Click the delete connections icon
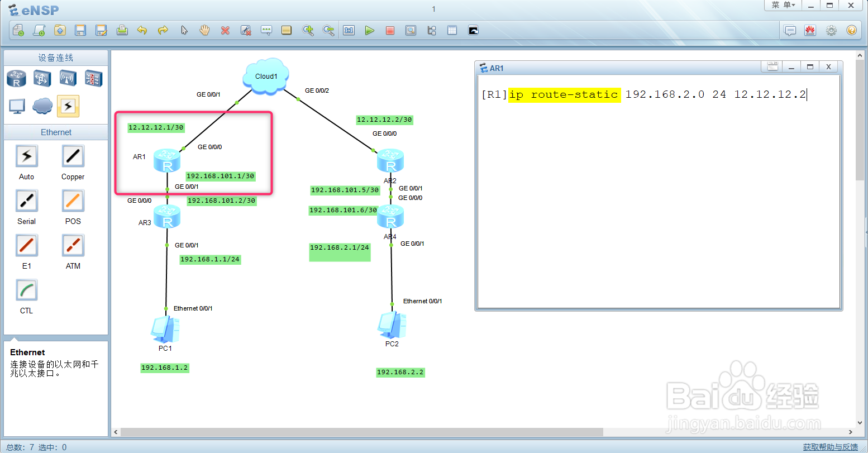 [246, 30]
